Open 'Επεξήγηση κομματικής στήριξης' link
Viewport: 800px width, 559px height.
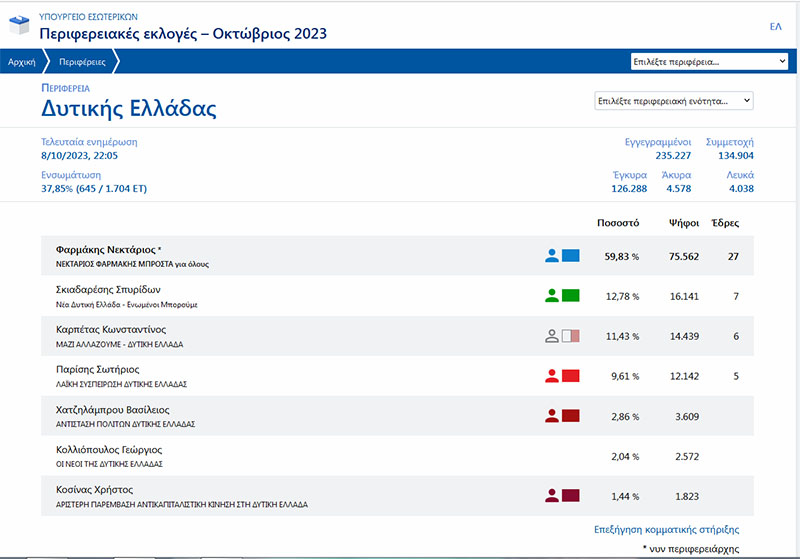tap(667, 529)
